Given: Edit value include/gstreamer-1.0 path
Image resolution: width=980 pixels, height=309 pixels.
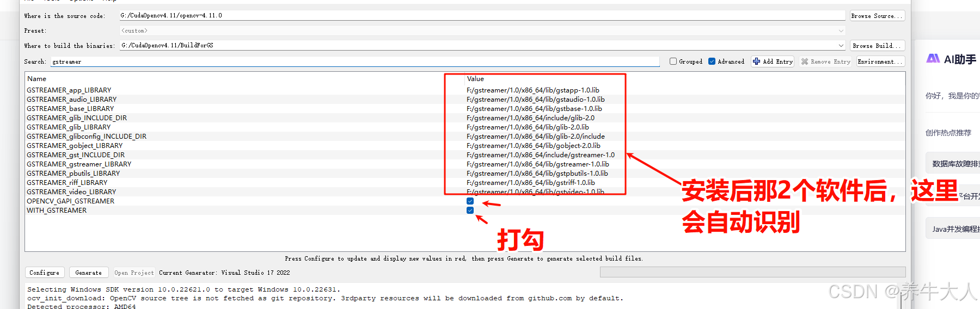Looking at the screenshot, I should tap(541, 155).
